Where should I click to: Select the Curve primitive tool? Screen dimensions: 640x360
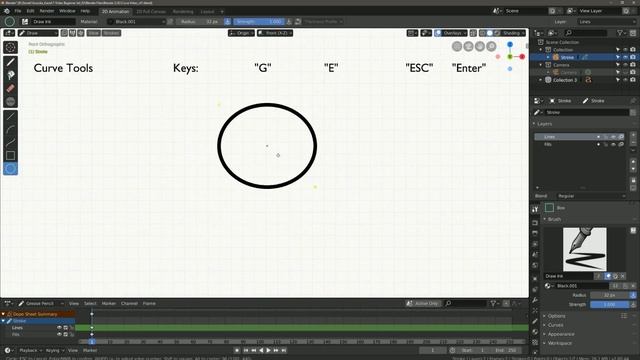(11, 142)
